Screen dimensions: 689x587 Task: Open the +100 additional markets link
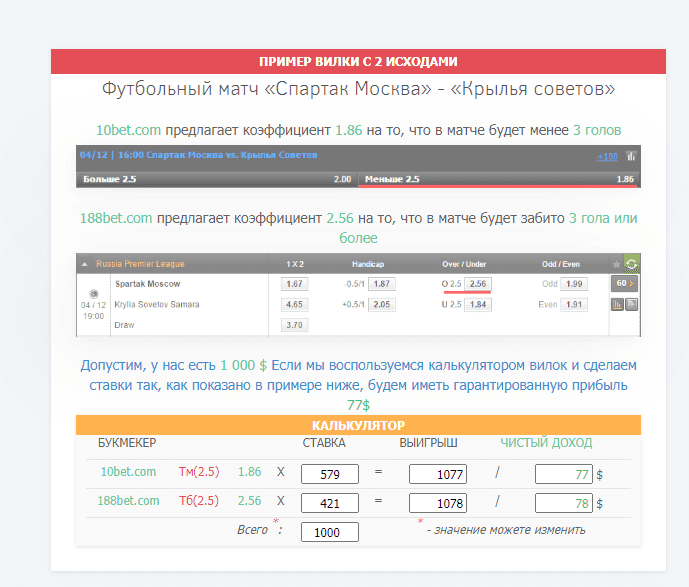[607, 157]
